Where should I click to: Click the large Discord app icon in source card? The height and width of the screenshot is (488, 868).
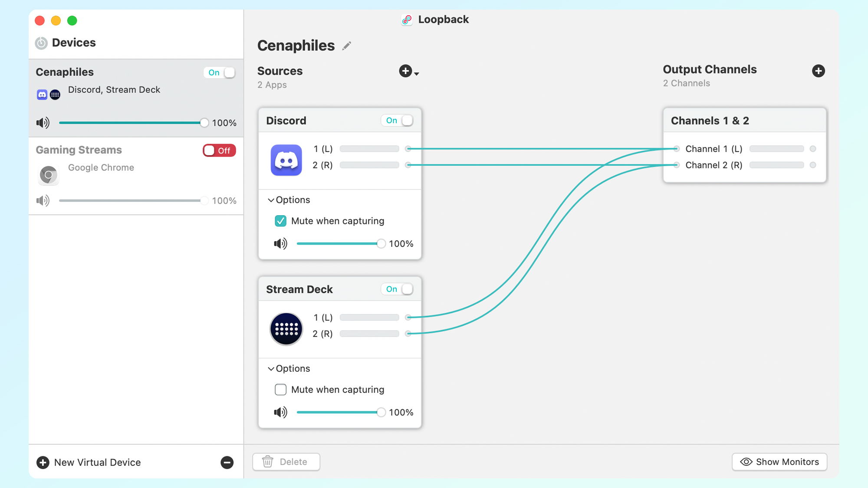click(286, 160)
